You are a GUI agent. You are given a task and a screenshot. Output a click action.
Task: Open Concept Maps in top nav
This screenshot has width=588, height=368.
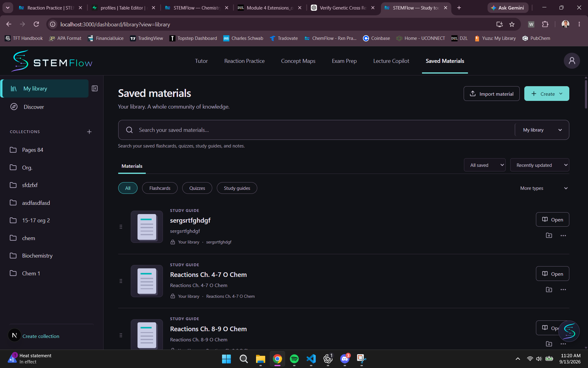[x=298, y=61]
